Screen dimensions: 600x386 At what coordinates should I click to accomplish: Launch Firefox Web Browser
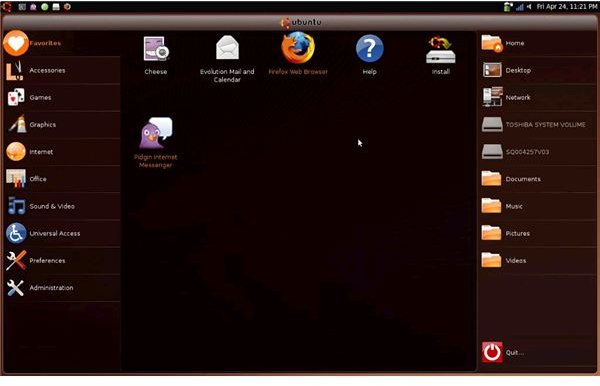tap(298, 54)
